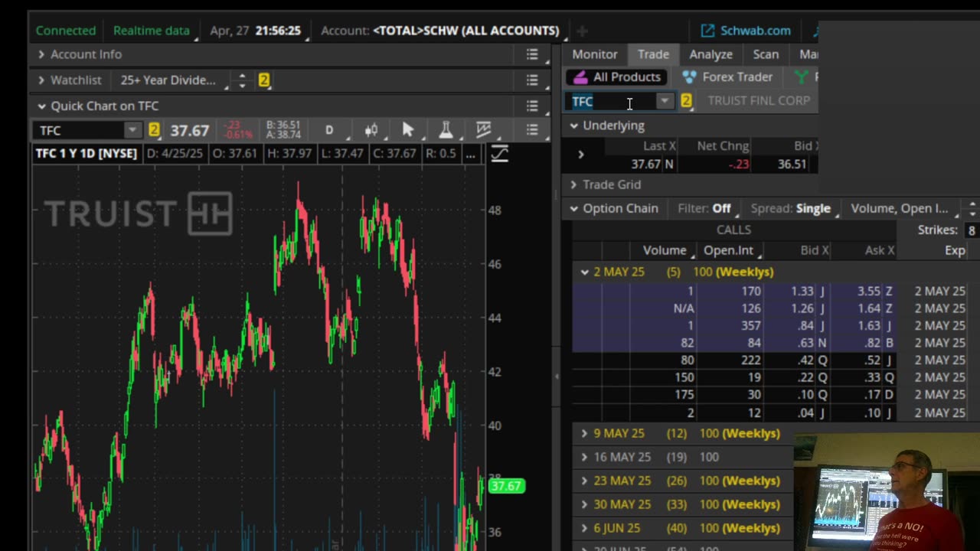Expand the underlying quote row arrow
The image size is (980, 551).
[580, 155]
